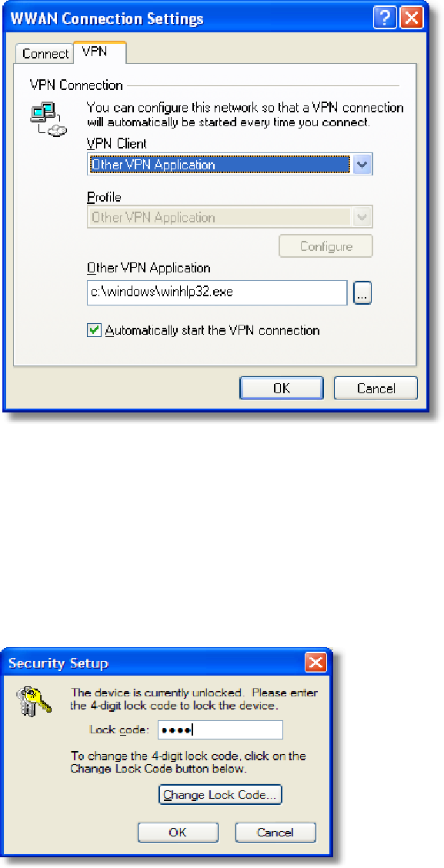Click the keys icon in Security Setup
The height and width of the screenshot is (868, 444).
[34, 699]
